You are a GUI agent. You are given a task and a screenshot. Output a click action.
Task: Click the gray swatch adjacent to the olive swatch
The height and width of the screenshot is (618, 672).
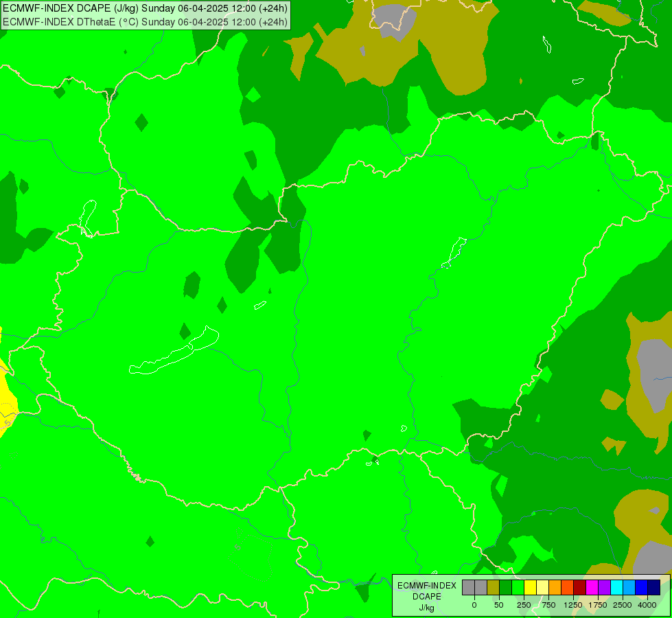481,588
